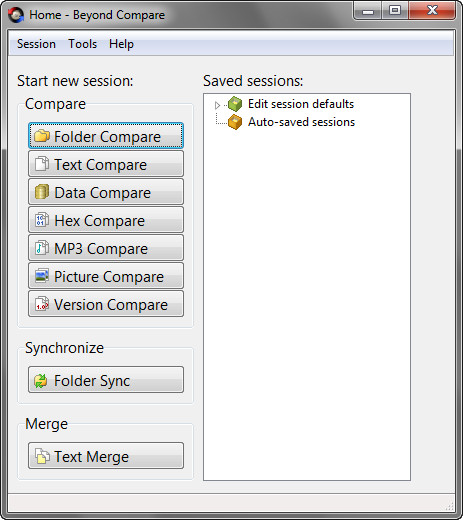Click the 1.0 version icon on Version Compare
The width and height of the screenshot is (463, 520).
[42, 304]
